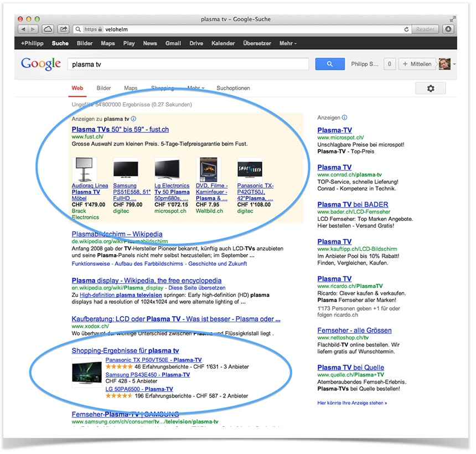Open the 'Plasma TV bei BADER' ad
This screenshot has width=476, height=454.
click(x=353, y=205)
